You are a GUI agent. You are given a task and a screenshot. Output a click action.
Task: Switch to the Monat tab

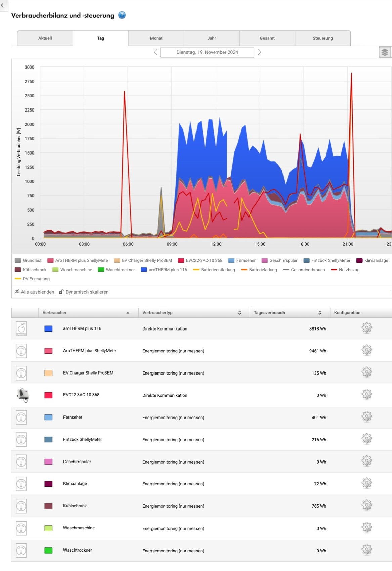tap(156, 38)
